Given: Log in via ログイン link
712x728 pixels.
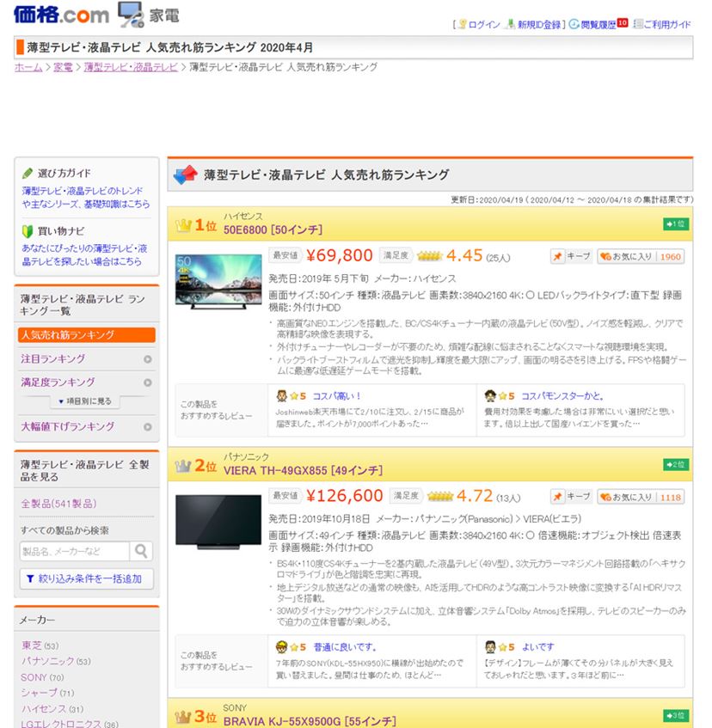Looking at the screenshot, I should coord(483,24).
